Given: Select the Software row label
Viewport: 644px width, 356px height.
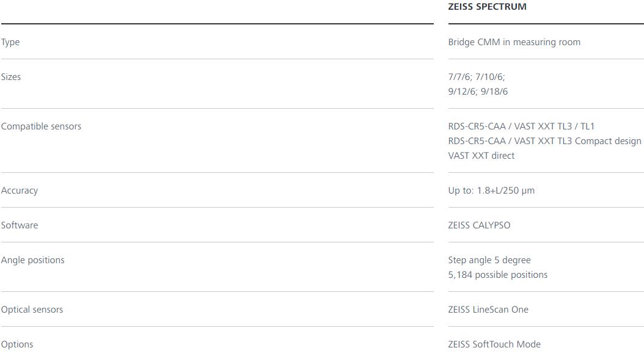Looking at the screenshot, I should pos(20,225).
